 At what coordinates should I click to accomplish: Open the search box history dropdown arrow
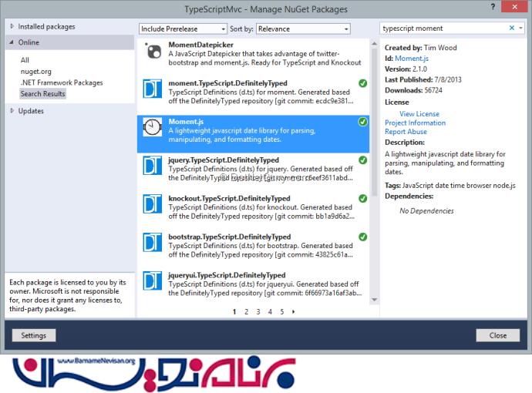click(x=520, y=29)
